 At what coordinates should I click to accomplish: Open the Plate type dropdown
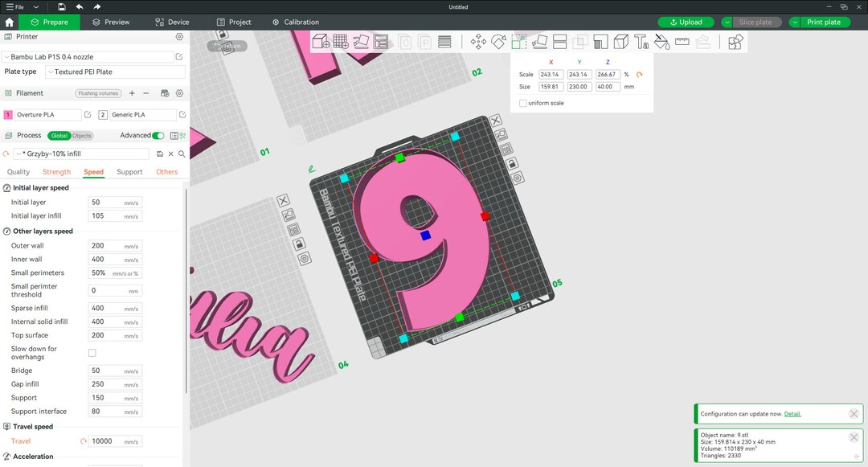click(117, 72)
